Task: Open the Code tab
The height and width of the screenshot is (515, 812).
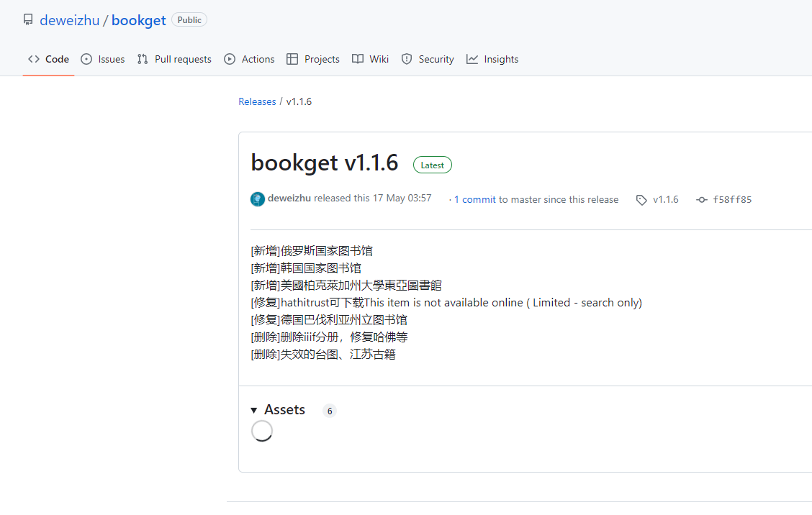Action: [x=48, y=59]
